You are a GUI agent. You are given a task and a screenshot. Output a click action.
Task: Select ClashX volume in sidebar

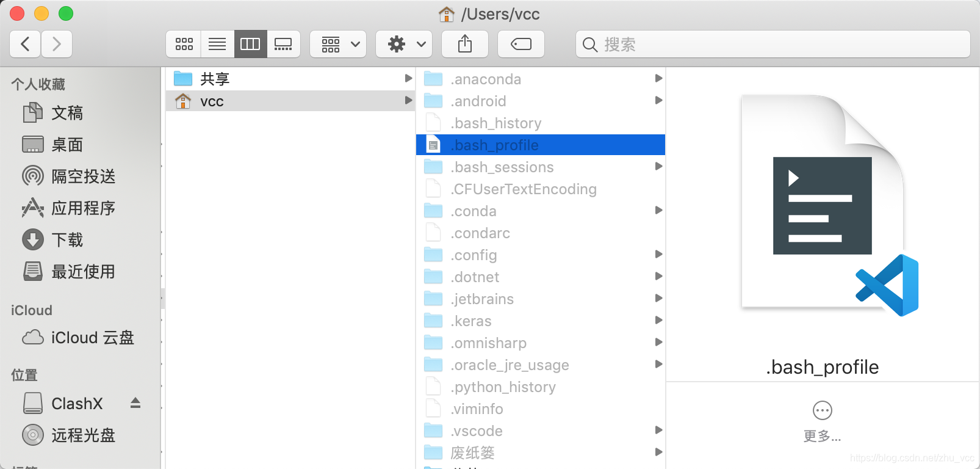click(77, 404)
